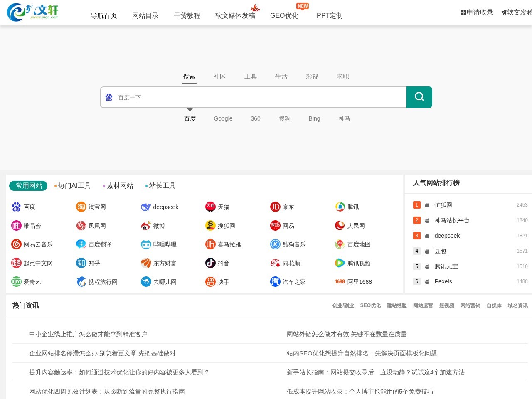Open GEO优化 in the top menu
Image resolution: width=532 pixels, height=399 pixels.
point(284,16)
